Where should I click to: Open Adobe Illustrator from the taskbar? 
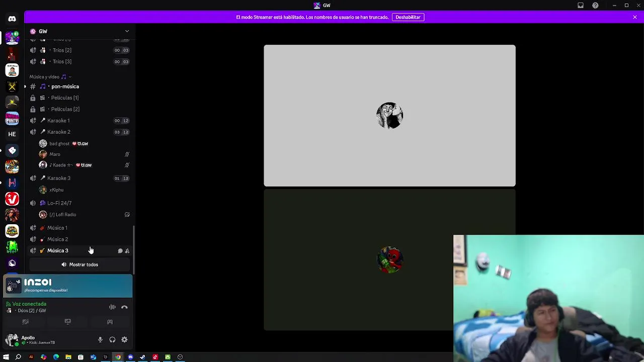tap(31, 357)
